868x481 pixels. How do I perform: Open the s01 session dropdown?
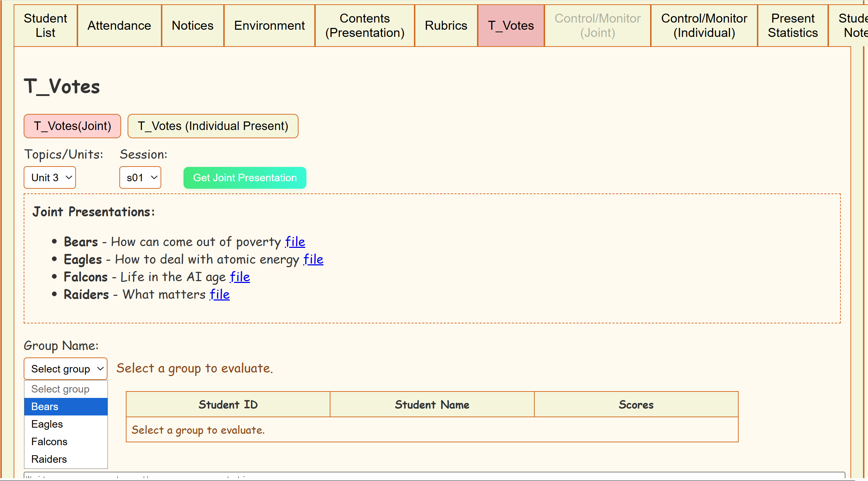tap(140, 178)
